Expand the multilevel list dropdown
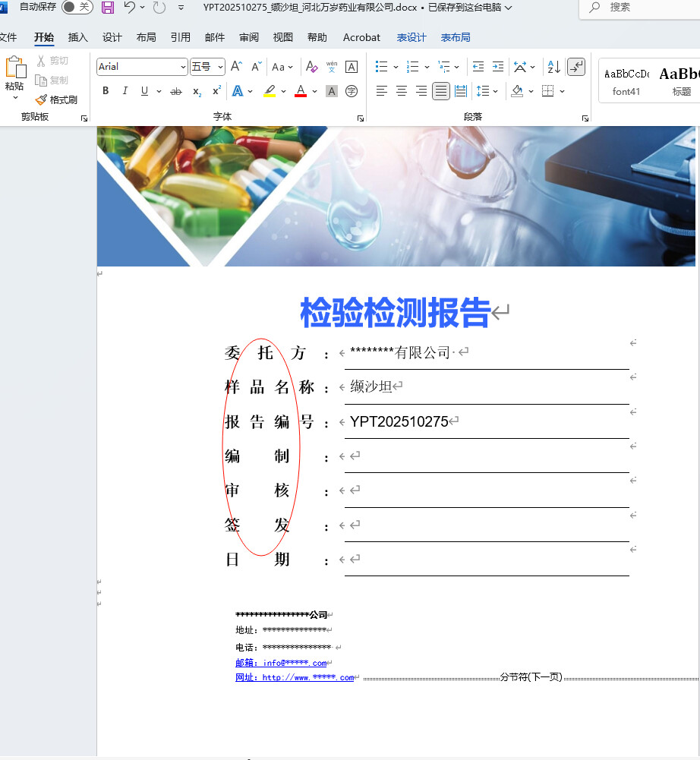Image resolution: width=700 pixels, height=760 pixels. [x=456, y=67]
